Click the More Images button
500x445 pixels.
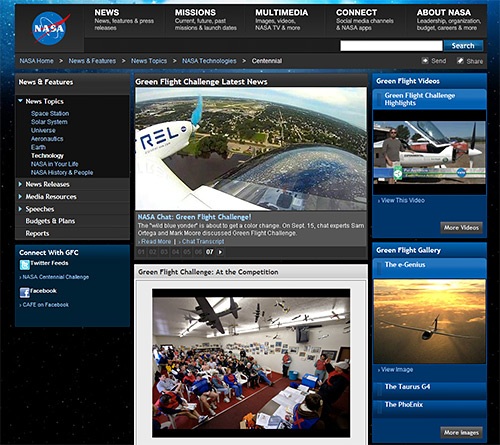(461, 433)
